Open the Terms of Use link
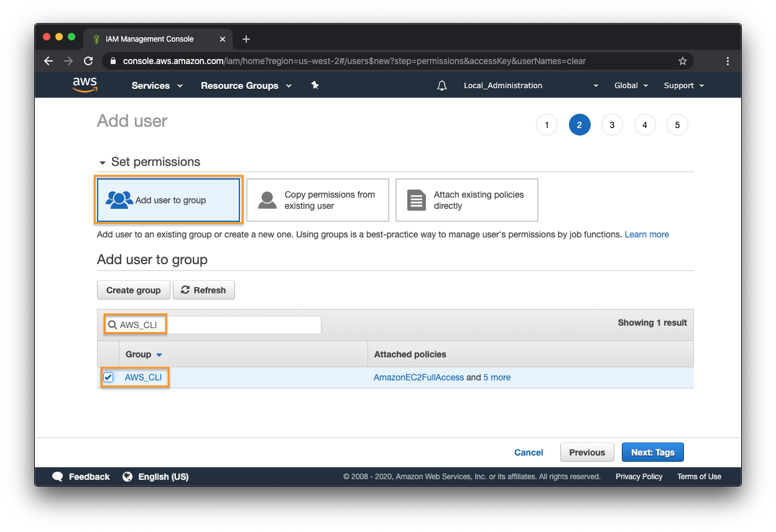Screen dimensions: 776x532 click(x=699, y=477)
